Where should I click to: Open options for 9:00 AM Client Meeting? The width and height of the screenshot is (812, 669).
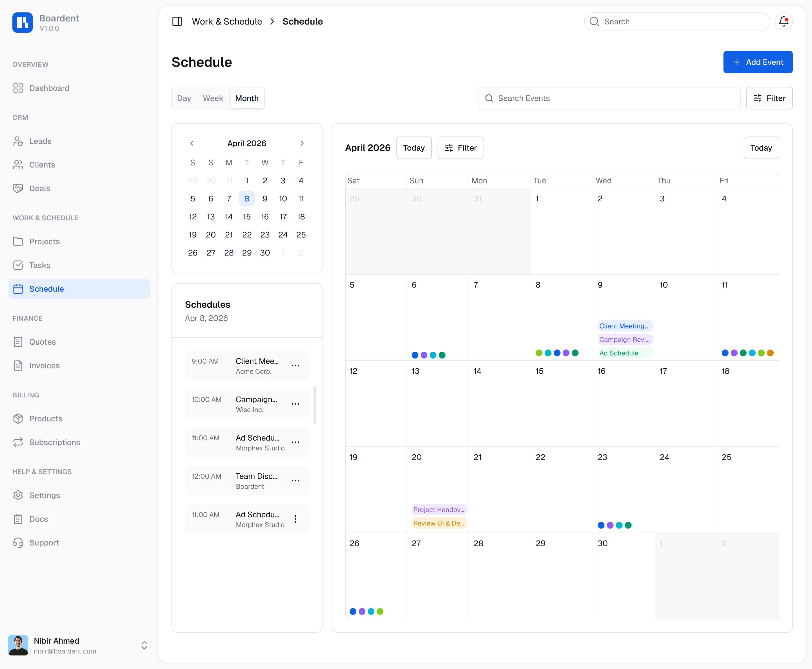pos(295,365)
